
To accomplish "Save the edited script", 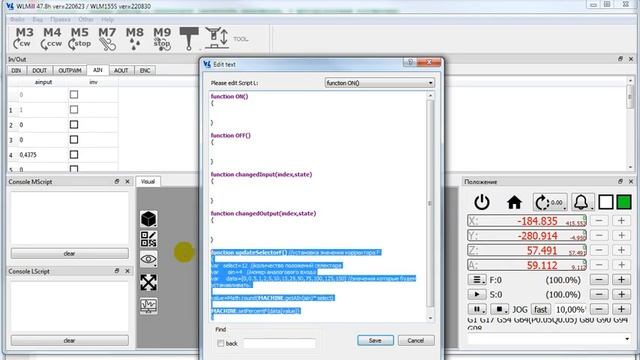I will [375, 340].
